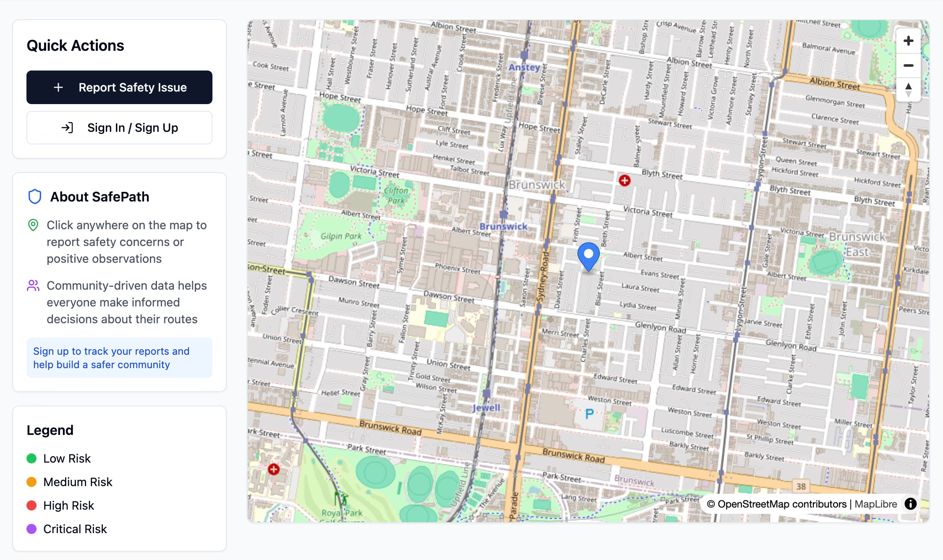Click the OpenStreetMap contributors link
Image resolution: width=943 pixels, height=560 pixels.
click(x=782, y=504)
